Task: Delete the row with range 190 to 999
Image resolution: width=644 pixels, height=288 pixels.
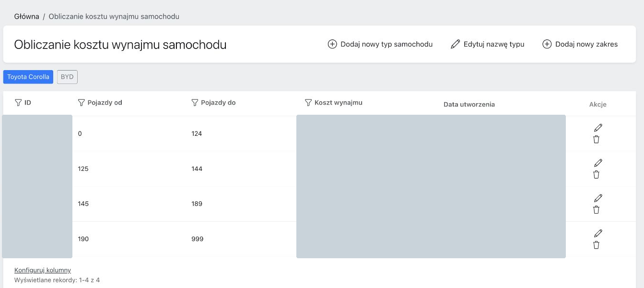Action: [597, 245]
